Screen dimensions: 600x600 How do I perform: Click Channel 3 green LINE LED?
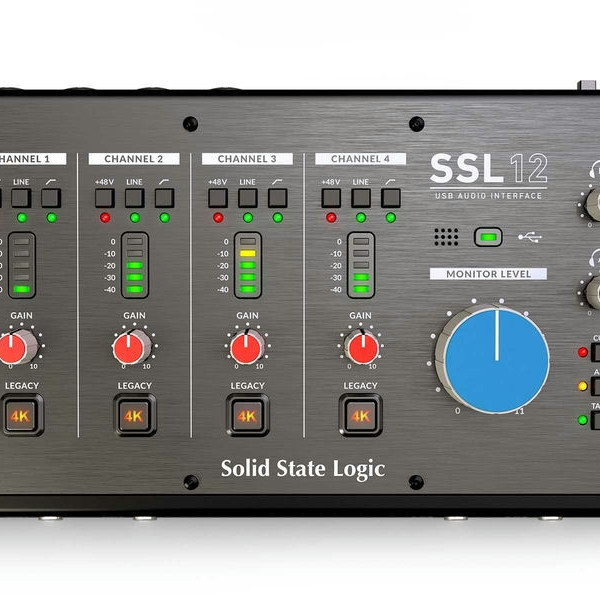[248, 218]
